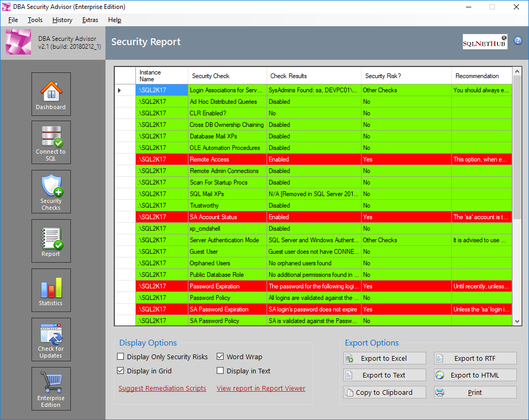The height and width of the screenshot is (420, 529).
Task: Click the Export to RTF document icon
Action: coord(440,358)
